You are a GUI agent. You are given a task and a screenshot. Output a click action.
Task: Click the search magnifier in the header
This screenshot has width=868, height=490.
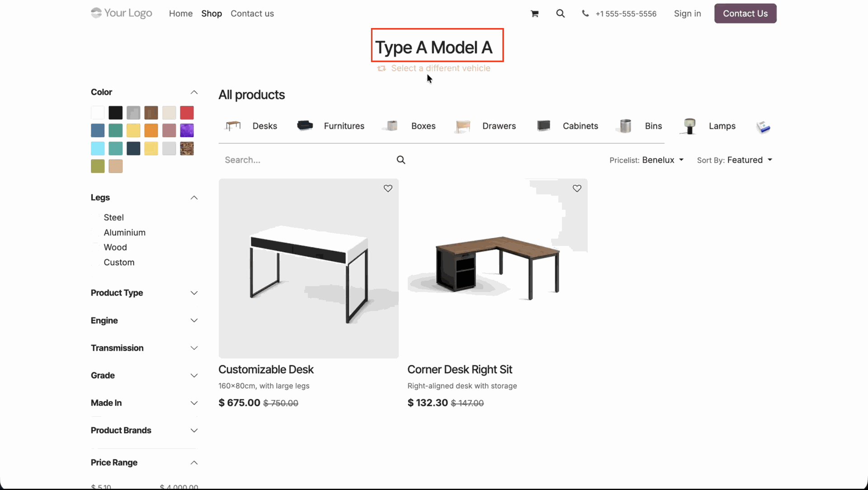[560, 14]
